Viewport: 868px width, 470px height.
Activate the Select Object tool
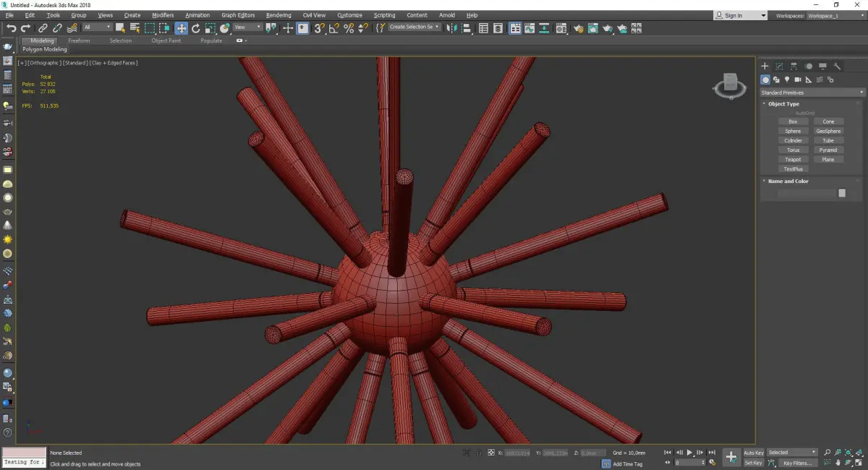[x=120, y=28]
